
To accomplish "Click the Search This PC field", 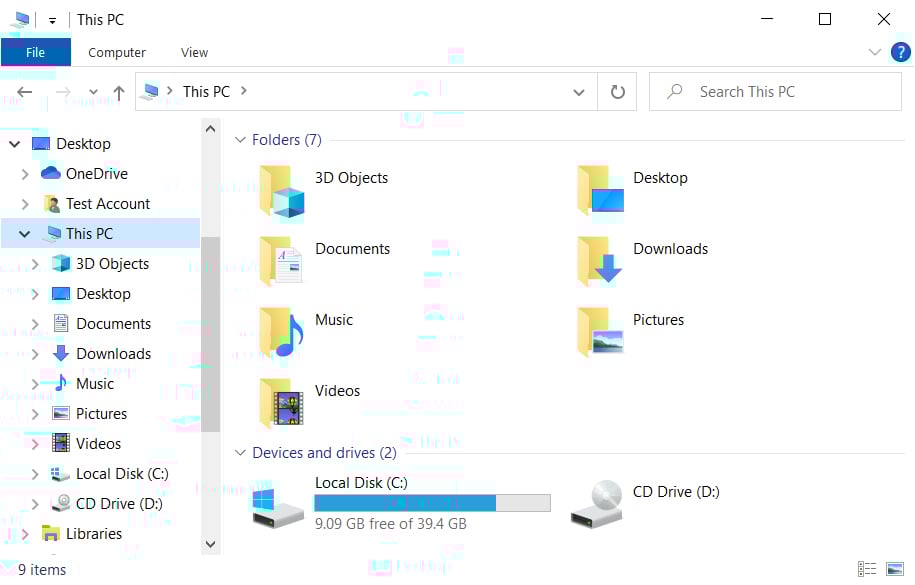I will tap(775, 92).
